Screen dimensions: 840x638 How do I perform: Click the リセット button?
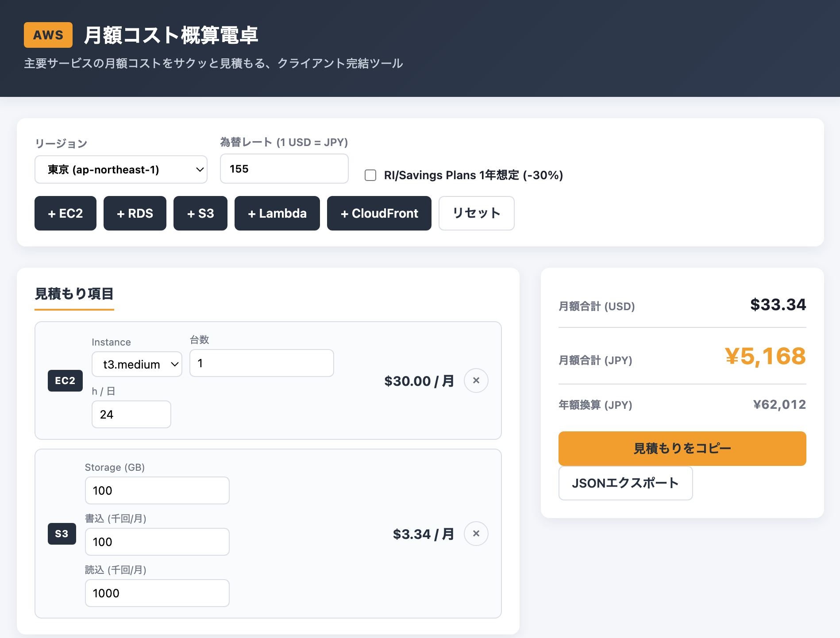click(477, 213)
